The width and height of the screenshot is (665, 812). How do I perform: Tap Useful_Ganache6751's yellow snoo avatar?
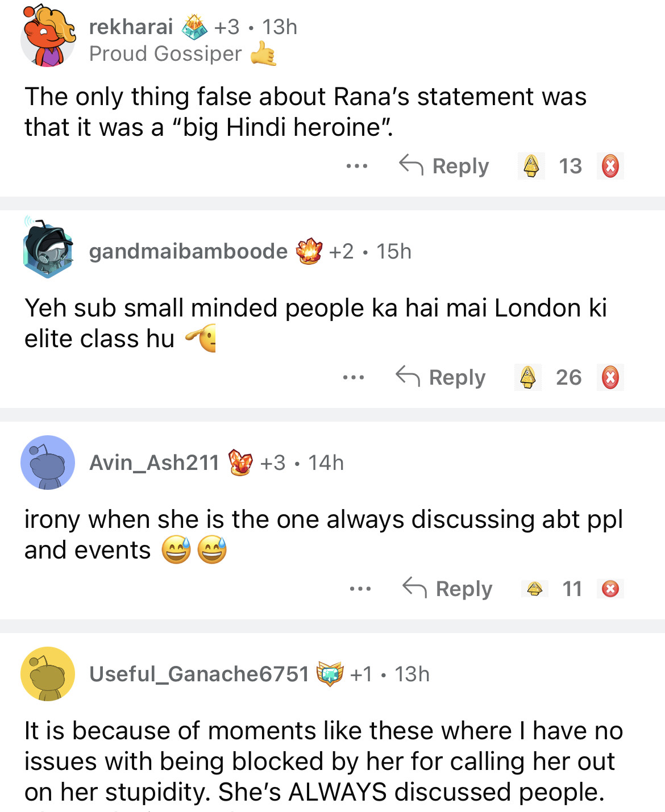48,674
